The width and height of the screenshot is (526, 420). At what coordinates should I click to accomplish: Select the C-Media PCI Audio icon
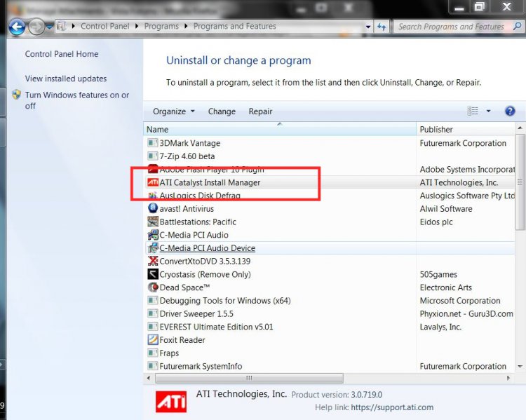point(153,235)
